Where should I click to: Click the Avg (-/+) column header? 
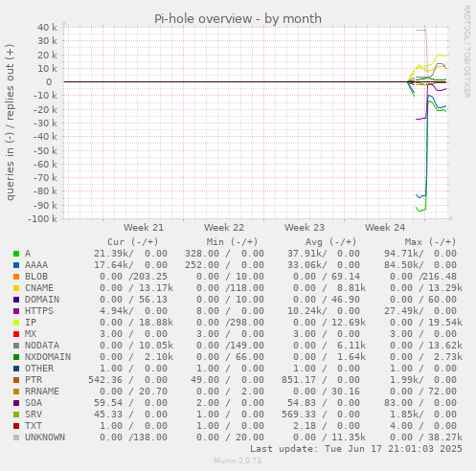(330, 242)
